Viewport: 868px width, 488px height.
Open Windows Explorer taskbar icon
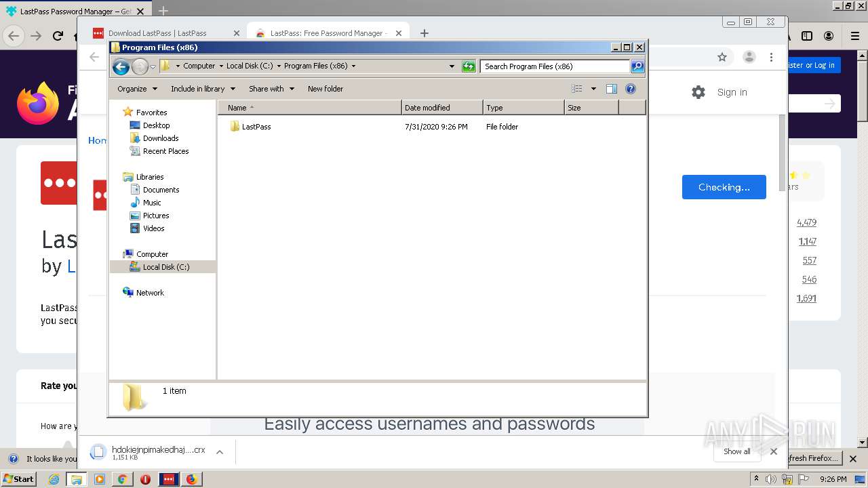tap(77, 479)
